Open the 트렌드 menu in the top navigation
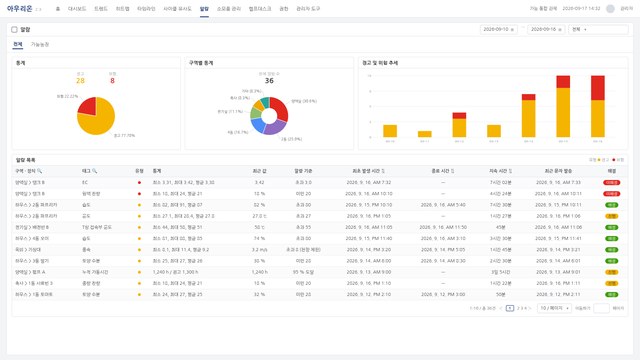 [101, 9]
